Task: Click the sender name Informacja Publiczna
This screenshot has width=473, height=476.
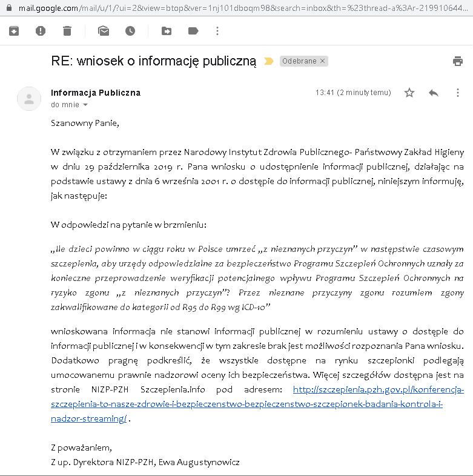Action: pos(96,93)
